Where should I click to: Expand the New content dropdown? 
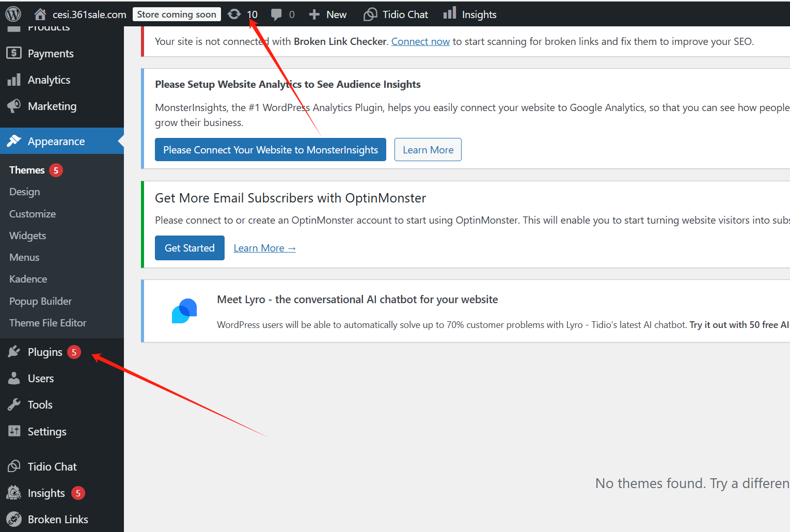coord(328,14)
